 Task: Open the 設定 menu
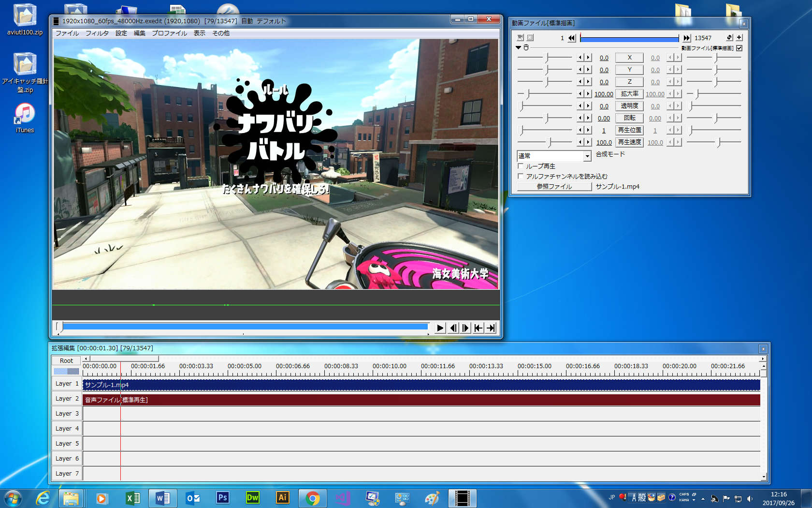point(121,33)
